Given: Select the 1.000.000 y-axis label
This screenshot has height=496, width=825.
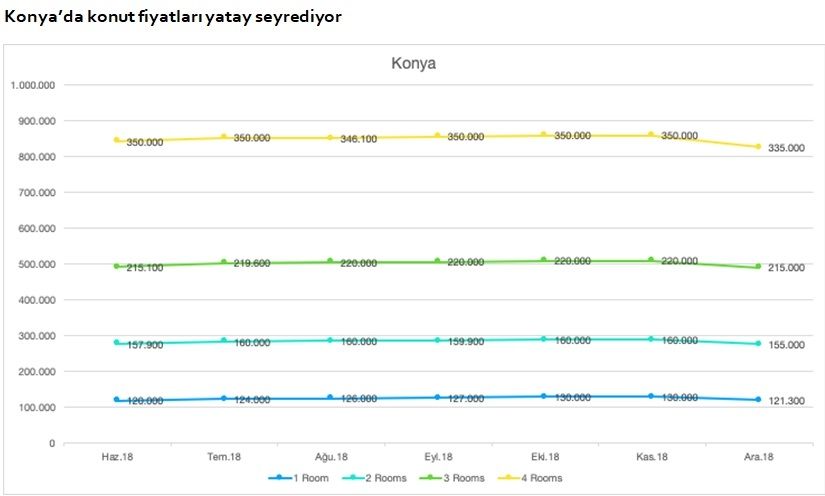Looking at the screenshot, I should (x=32, y=85).
